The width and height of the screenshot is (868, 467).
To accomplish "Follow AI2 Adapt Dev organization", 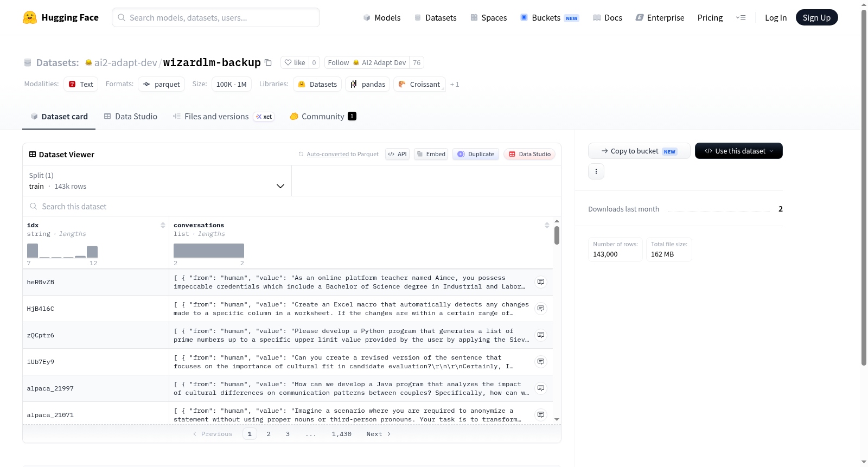I will coord(367,62).
